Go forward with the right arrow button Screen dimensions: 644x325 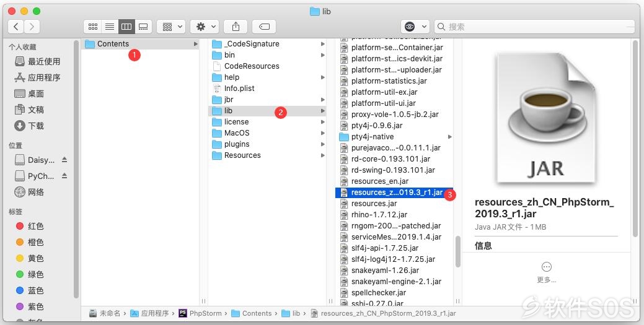click(32, 27)
